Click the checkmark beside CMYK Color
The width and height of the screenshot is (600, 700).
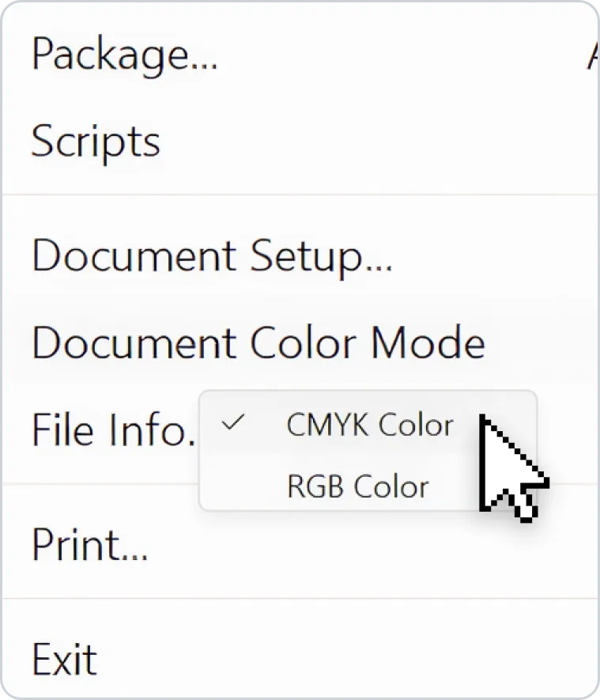pyautogui.click(x=233, y=422)
